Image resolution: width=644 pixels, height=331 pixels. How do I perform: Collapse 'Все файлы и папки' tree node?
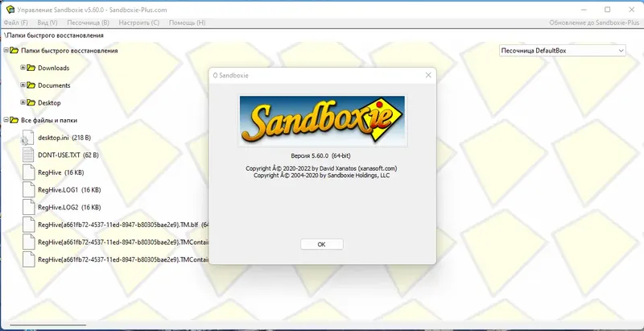(x=6, y=120)
